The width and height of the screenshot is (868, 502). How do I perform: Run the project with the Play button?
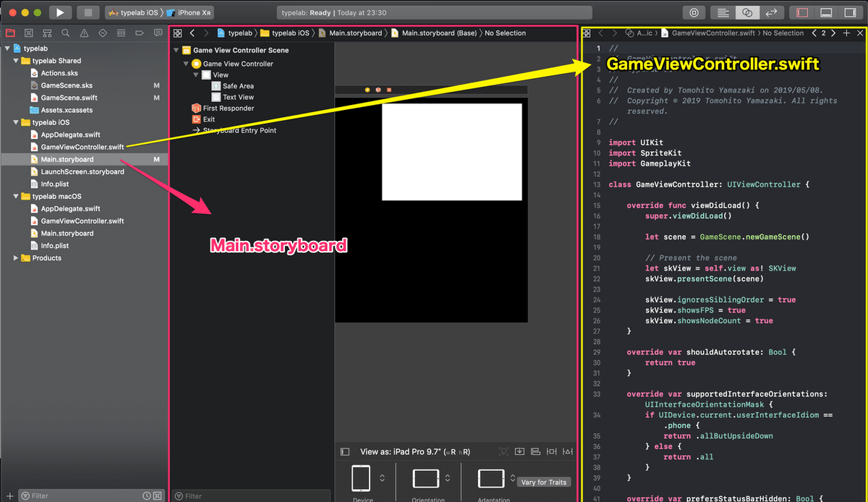61,12
